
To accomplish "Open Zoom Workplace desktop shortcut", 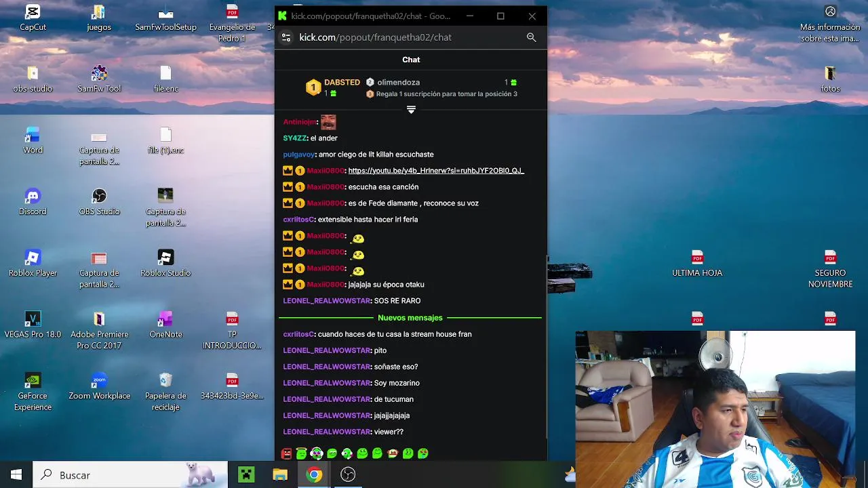I will tap(99, 386).
